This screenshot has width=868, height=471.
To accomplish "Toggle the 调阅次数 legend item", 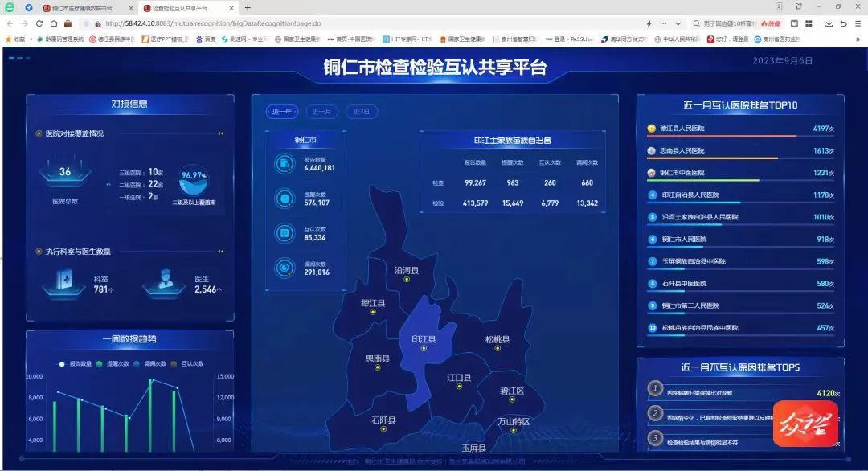I will point(149,363).
